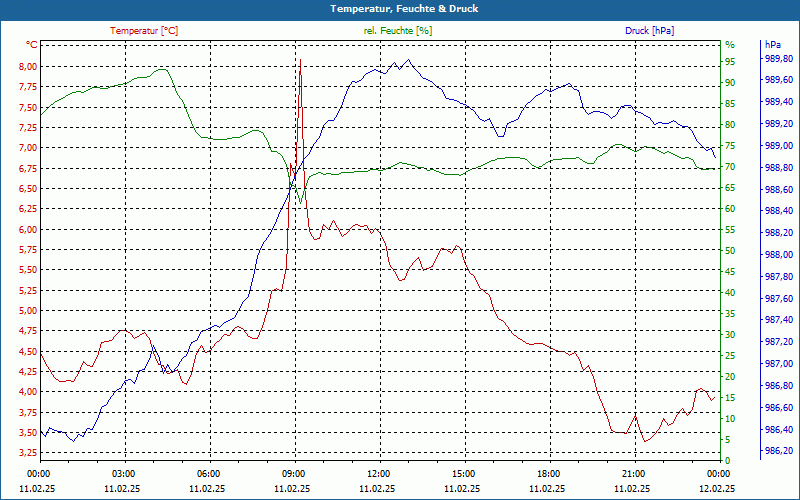The height and width of the screenshot is (500, 800).
Task: Click the 987,00 pressure axis value
Action: click(779, 363)
